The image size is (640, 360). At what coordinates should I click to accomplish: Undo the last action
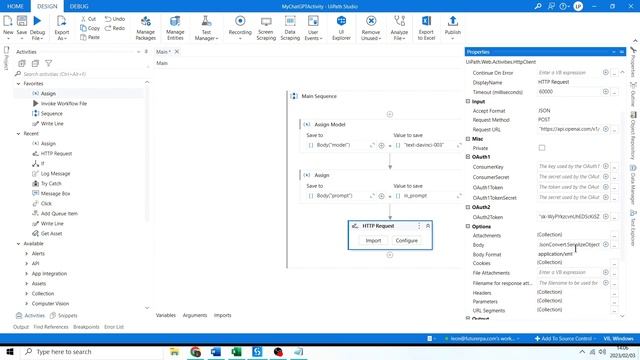(115, 19)
